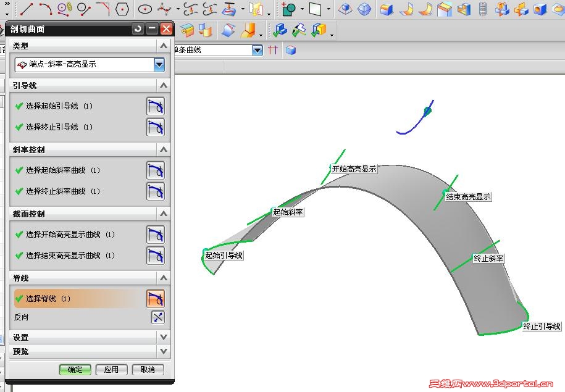Open dropdown arrow beside datum plane tool
565x392 pixels.
coord(329,9)
